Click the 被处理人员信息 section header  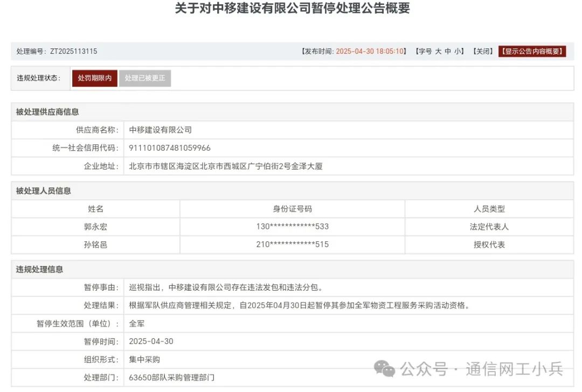point(44,191)
